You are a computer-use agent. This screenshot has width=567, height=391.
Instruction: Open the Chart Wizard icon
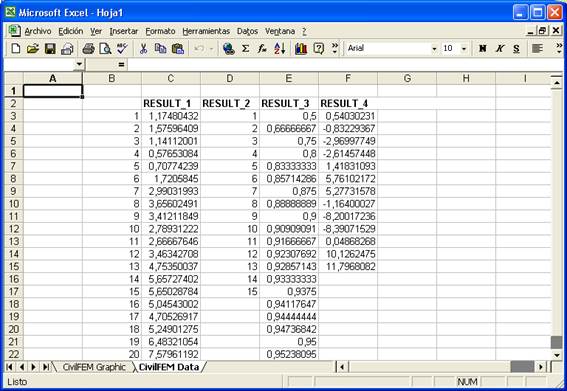[300, 48]
